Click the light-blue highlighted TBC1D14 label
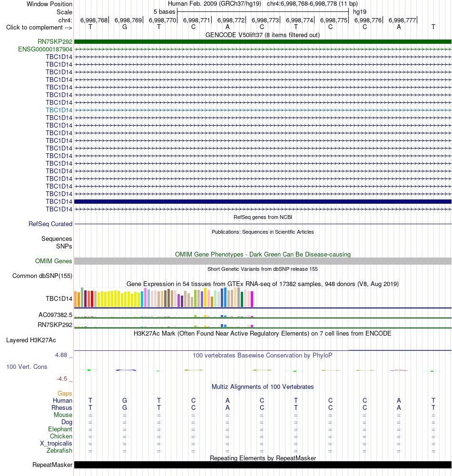452x476 pixels. pyautogui.click(x=59, y=110)
